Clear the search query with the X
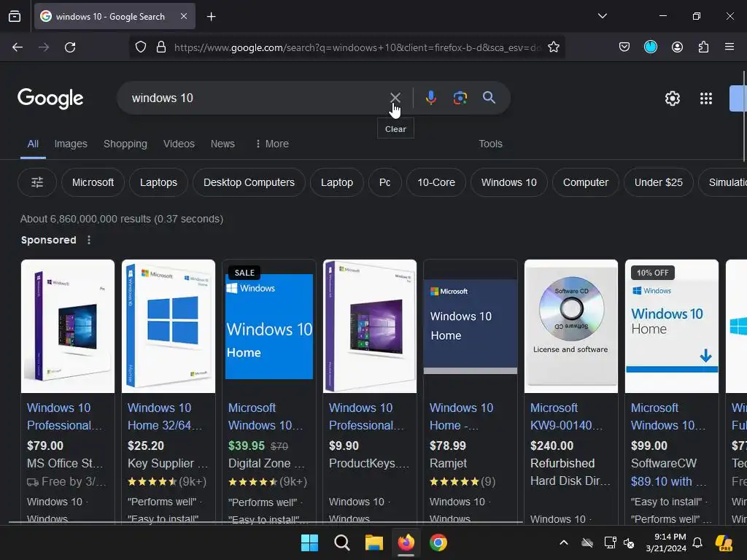 click(395, 98)
